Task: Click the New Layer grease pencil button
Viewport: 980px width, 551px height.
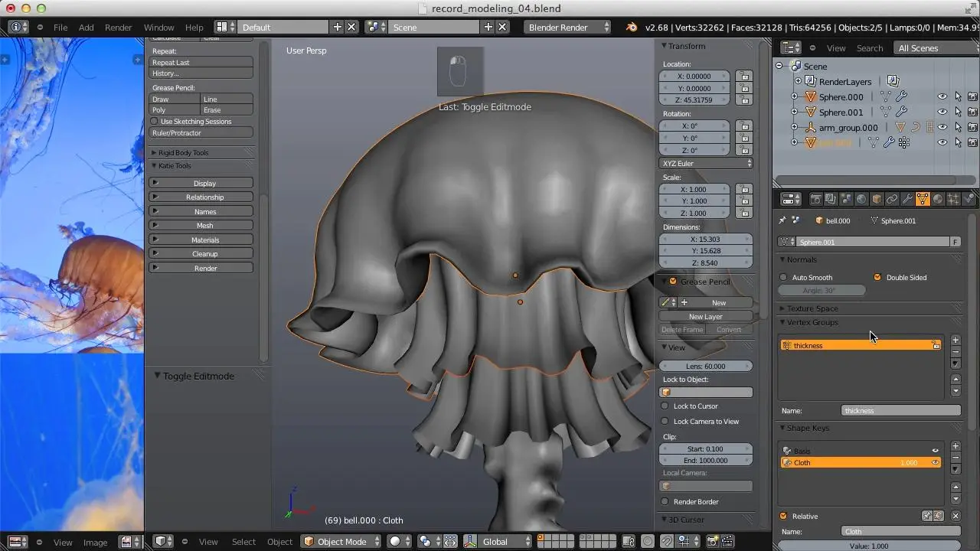Action: coord(706,317)
